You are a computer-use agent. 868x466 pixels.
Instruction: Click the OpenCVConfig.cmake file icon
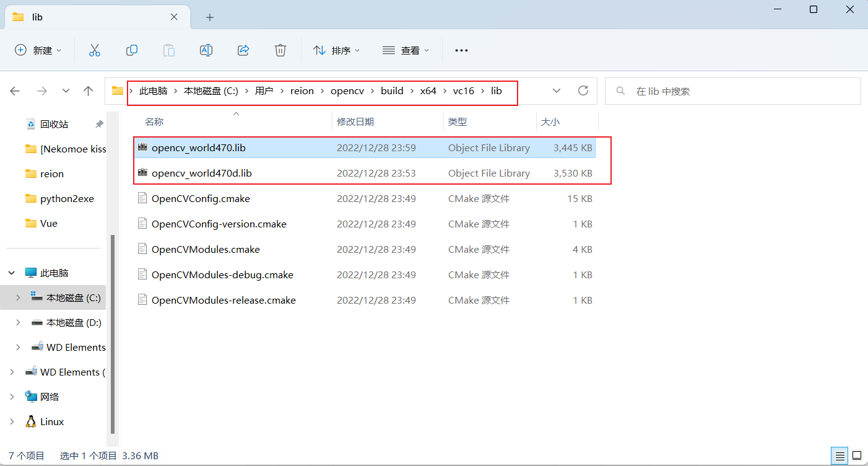click(142, 198)
